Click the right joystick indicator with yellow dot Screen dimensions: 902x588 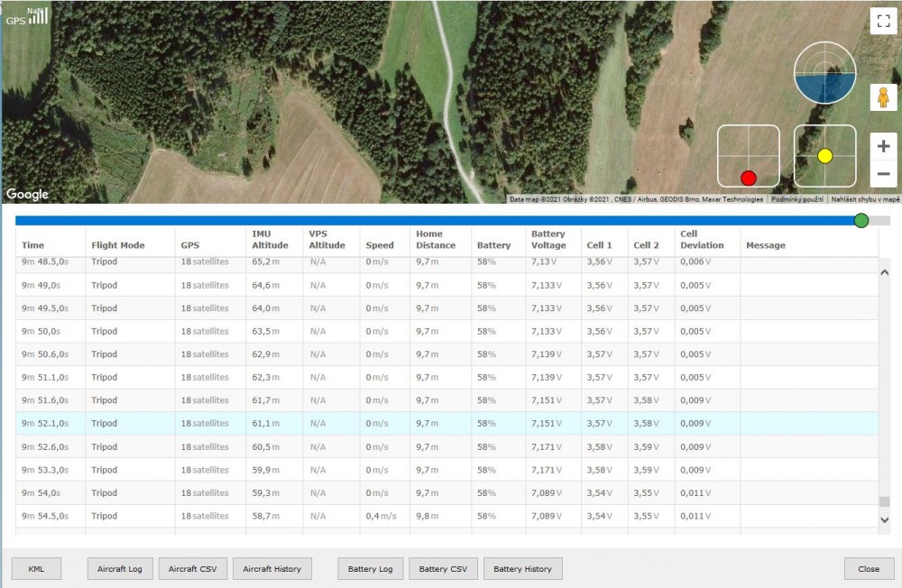click(x=824, y=156)
